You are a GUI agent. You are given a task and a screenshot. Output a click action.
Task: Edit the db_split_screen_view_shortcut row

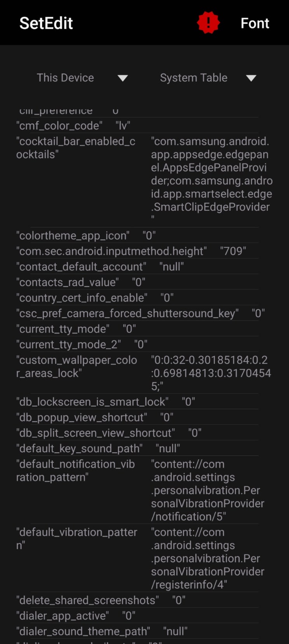[109, 433]
